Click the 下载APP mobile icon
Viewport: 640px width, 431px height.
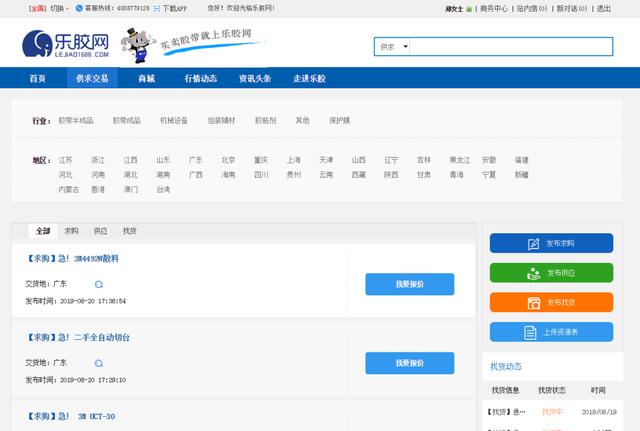158,8
